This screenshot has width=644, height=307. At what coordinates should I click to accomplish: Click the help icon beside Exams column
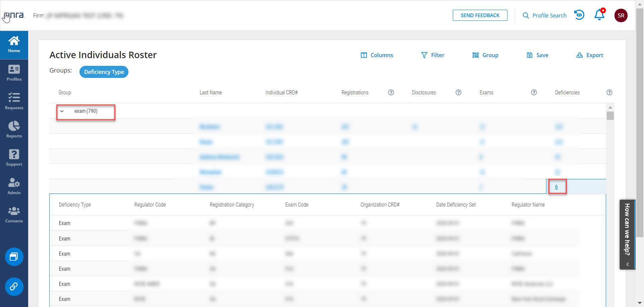(x=534, y=92)
